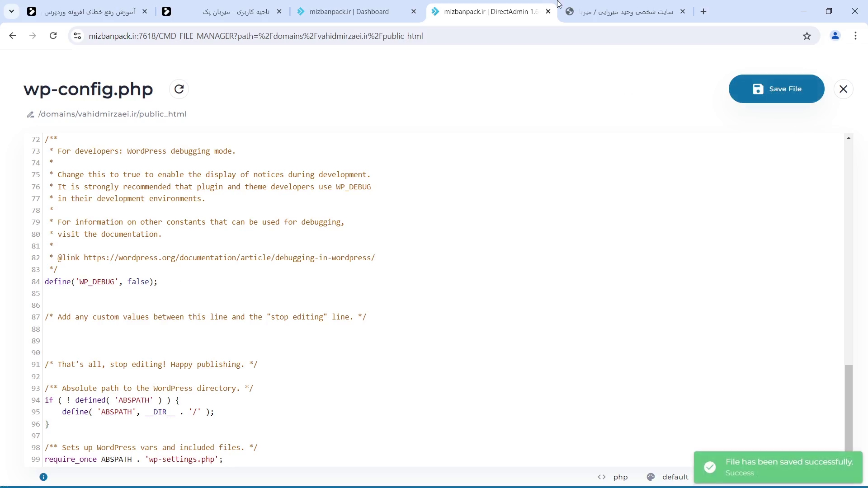Change the php language mode
868x488 pixels.
click(621, 477)
